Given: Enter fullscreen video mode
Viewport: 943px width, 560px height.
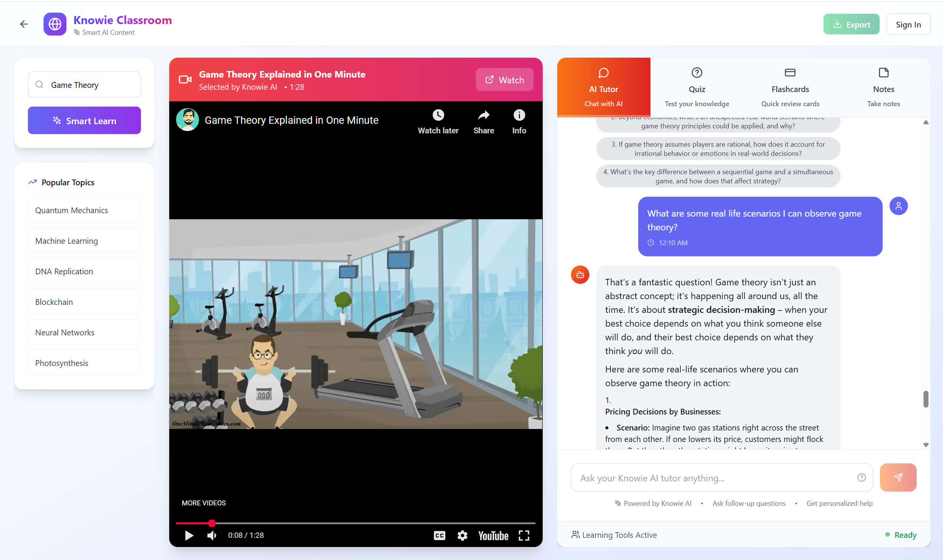Looking at the screenshot, I should point(524,535).
